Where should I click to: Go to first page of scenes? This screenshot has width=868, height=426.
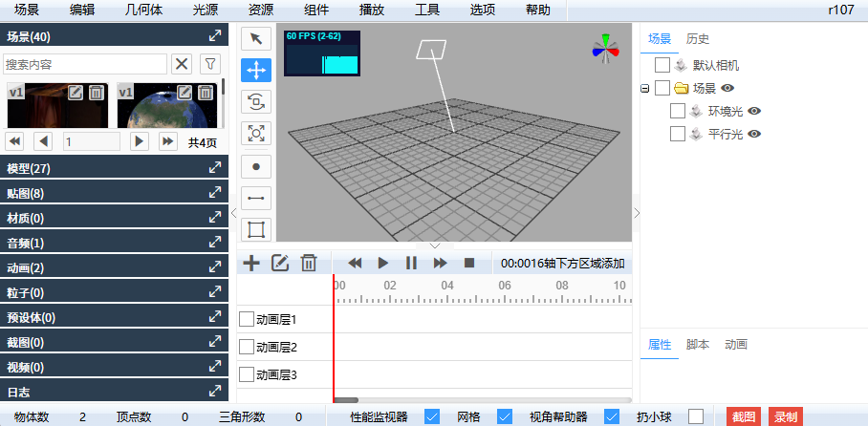pos(13,141)
